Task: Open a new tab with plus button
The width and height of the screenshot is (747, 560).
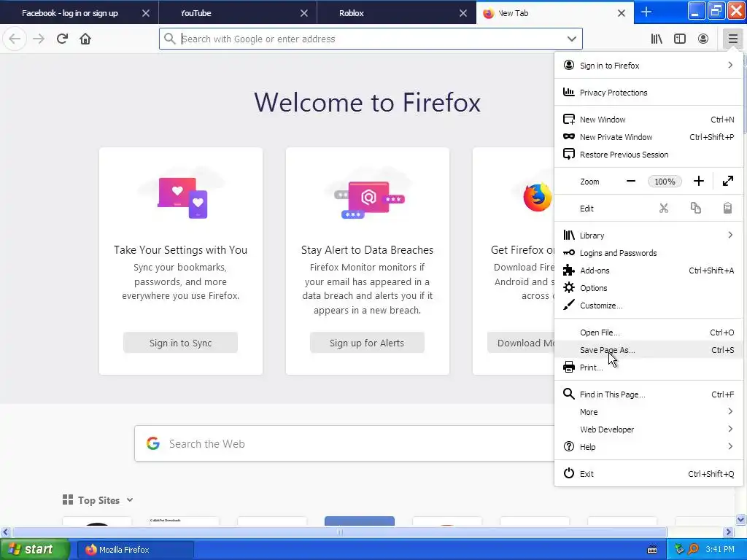Action: pos(646,12)
